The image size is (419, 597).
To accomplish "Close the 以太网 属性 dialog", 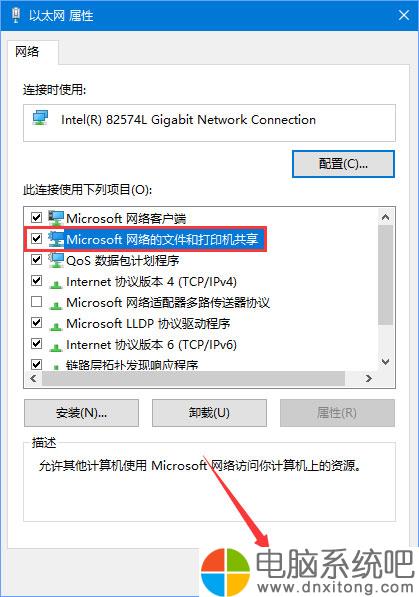I will point(403,15).
